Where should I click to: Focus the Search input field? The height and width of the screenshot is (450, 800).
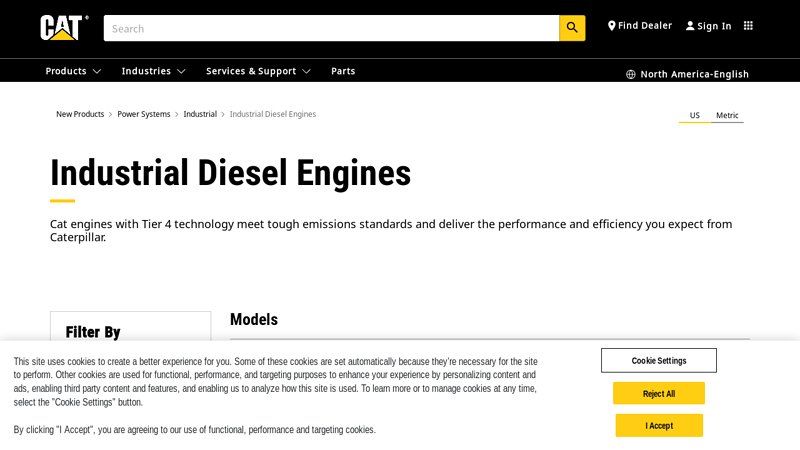pos(331,28)
